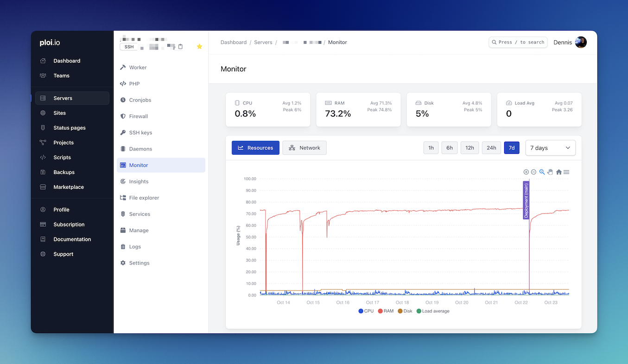Screen dimensions: 628x364
Task: Toggle RAM series in chart legend
Action: 386,311
